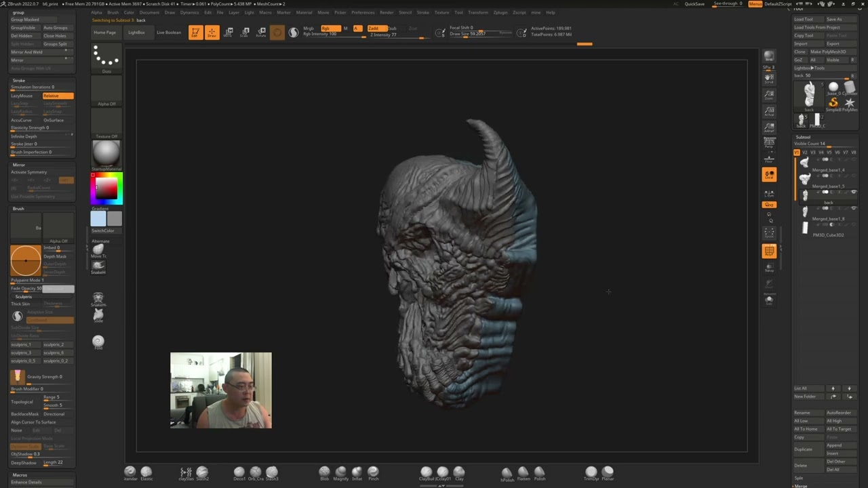Select the Magnify brush
The width and height of the screenshot is (868, 488).
(341, 473)
